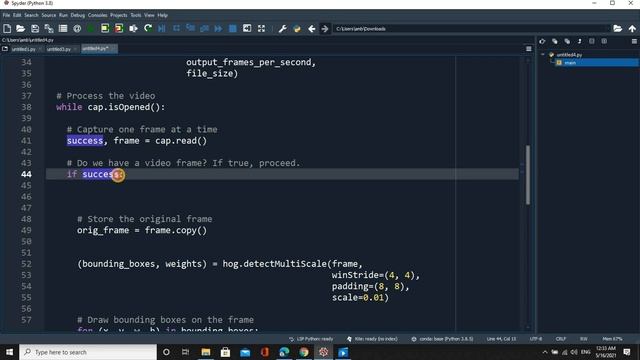This screenshot has width=640, height=360.
Task: Open the File menu
Action: pos(6,15)
